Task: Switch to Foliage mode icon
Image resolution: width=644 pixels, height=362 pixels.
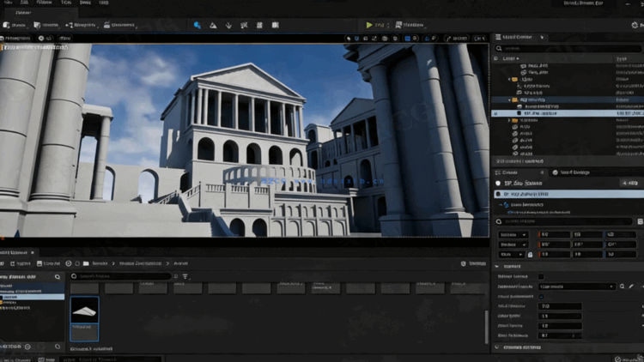Action: [x=228, y=25]
